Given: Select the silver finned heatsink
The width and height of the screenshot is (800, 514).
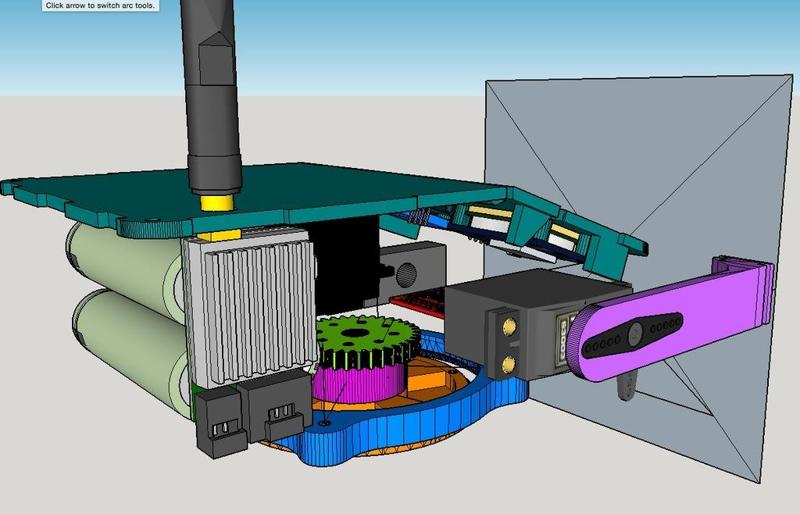Looking at the screenshot, I should click(x=250, y=310).
